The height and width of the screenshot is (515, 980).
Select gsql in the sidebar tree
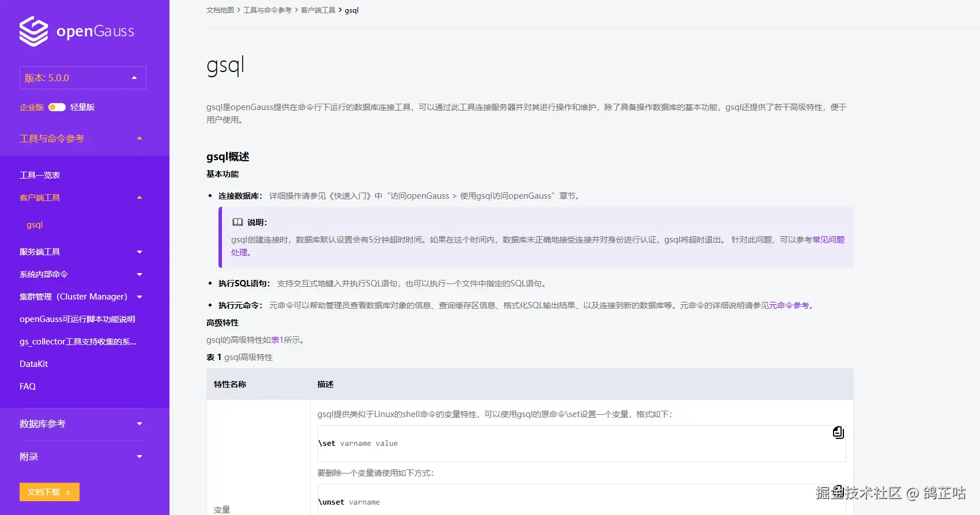35,225
